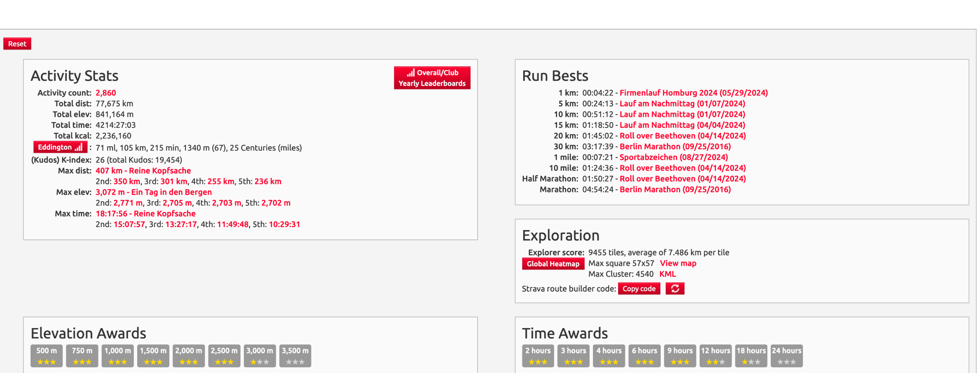
Task: Open Overall/Club Yearly Leaderboards
Action: (432, 78)
